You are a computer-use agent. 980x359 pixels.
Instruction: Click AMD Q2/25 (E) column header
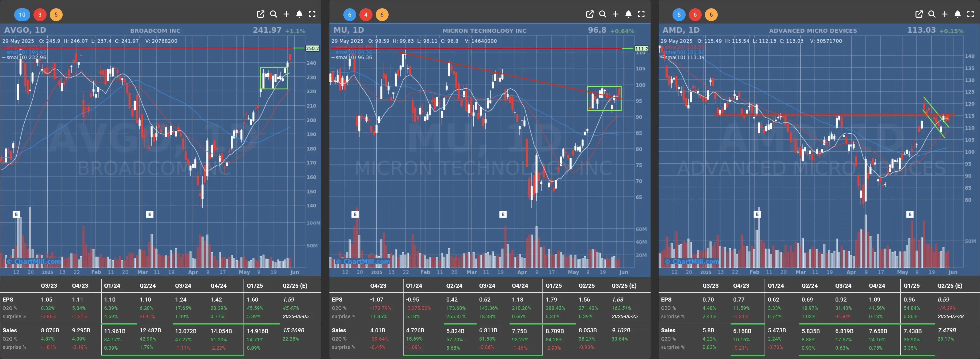(x=949, y=286)
